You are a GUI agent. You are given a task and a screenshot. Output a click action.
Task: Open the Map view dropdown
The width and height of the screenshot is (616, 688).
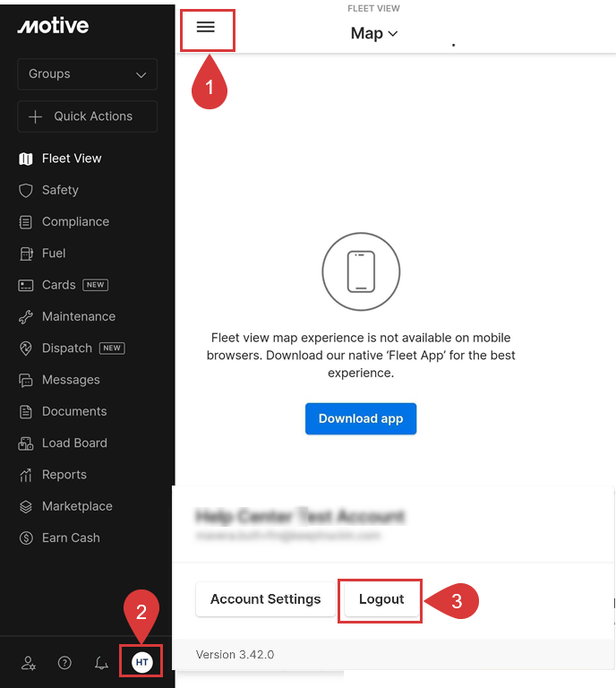click(x=373, y=34)
